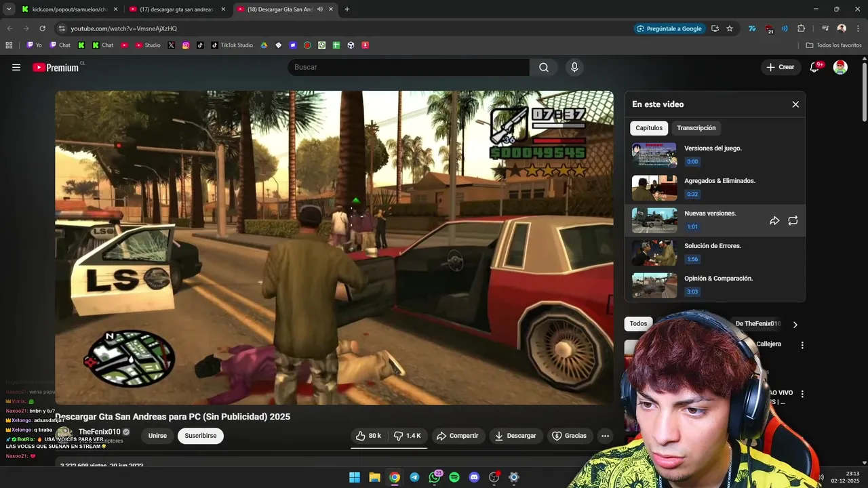This screenshot has width=868, height=488.
Task: Jump to 'Solución de Errores.' chapter
Action: 715,253
